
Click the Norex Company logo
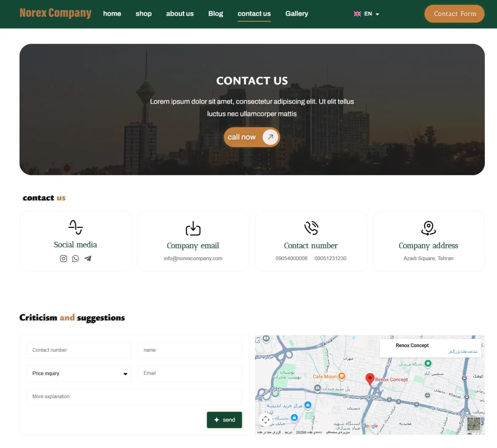55,13
